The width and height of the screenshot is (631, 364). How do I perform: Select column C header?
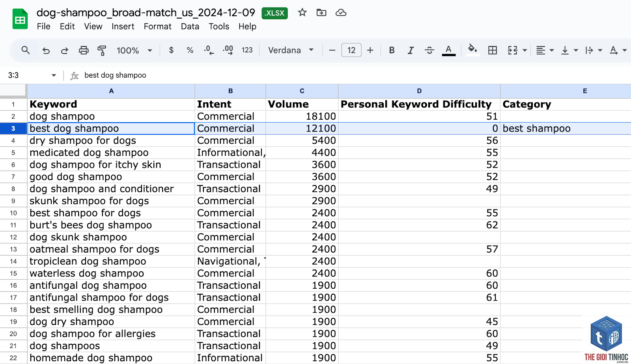pyautogui.click(x=302, y=91)
